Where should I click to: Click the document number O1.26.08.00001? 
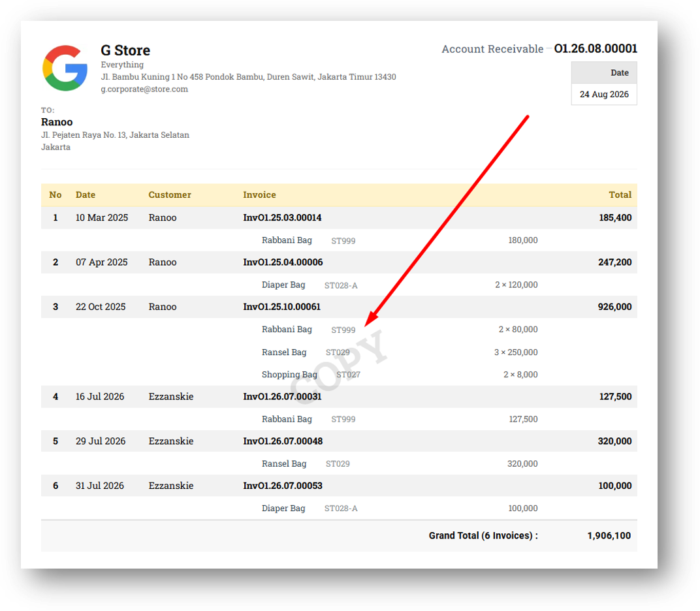pos(596,49)
